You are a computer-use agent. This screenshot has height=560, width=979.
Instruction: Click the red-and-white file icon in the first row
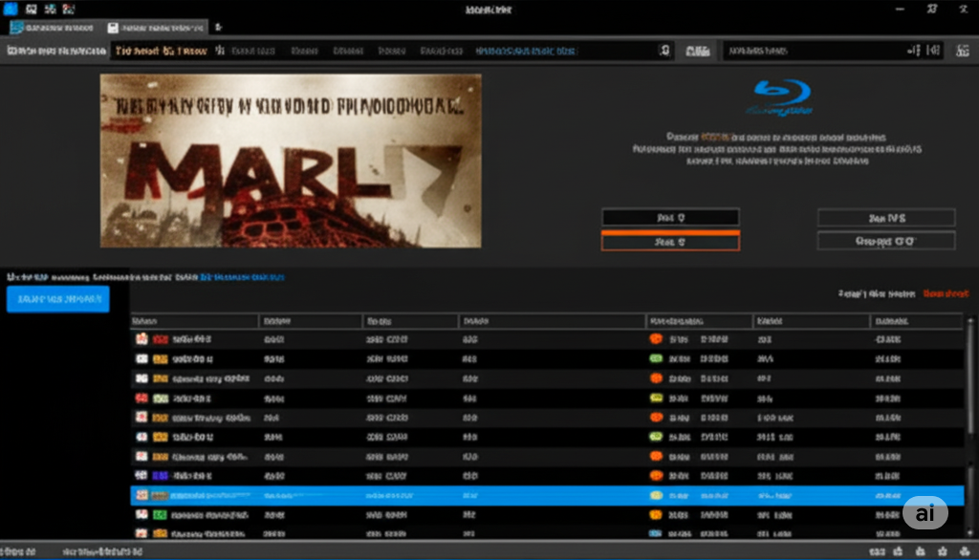(x=141, y=338)
